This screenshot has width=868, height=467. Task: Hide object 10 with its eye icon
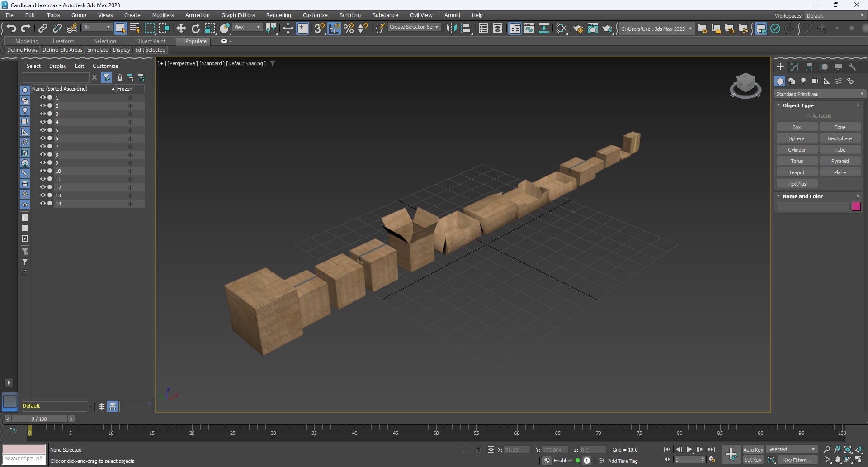point(42,171)
